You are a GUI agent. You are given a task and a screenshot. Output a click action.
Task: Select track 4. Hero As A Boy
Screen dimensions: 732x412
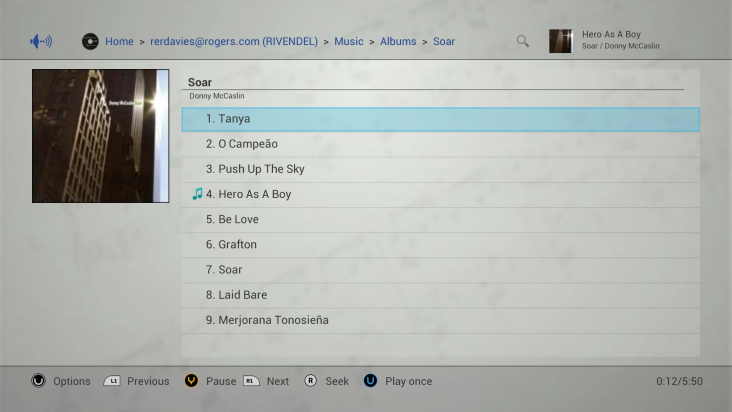440,195
